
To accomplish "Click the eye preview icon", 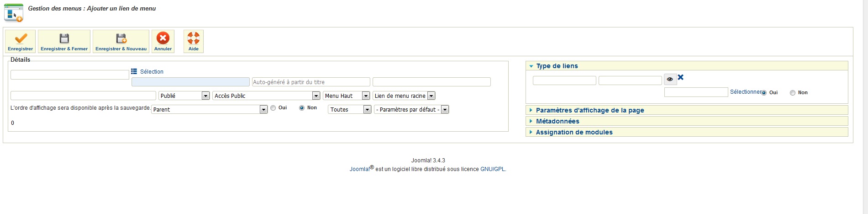I will [670, 79].
